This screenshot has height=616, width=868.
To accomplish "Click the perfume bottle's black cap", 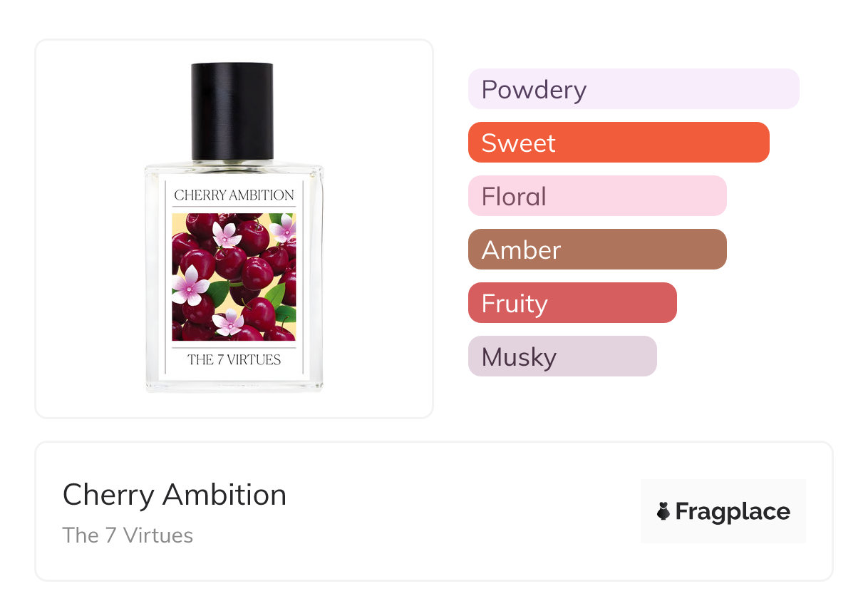I will tap(232, 111).
